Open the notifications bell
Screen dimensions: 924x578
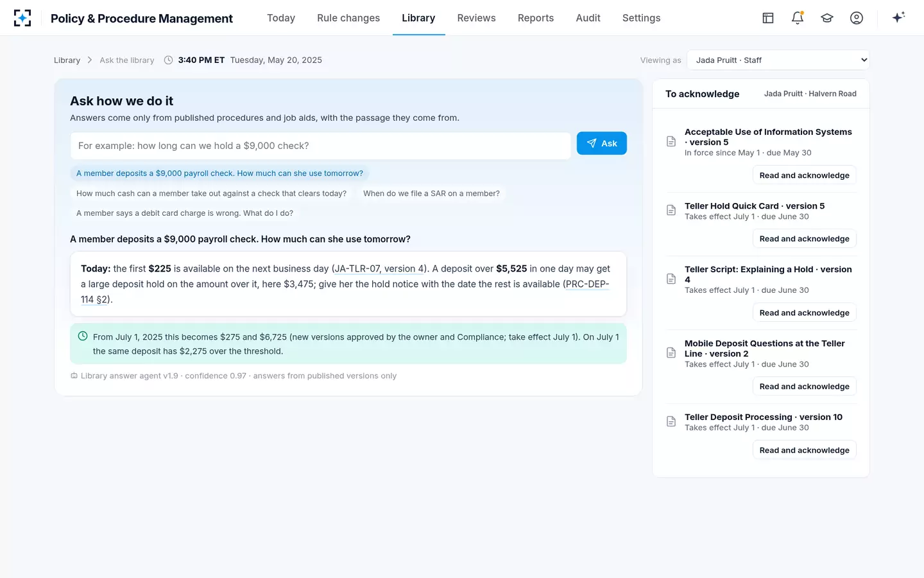pyautogui.click(x=798, y=18)
